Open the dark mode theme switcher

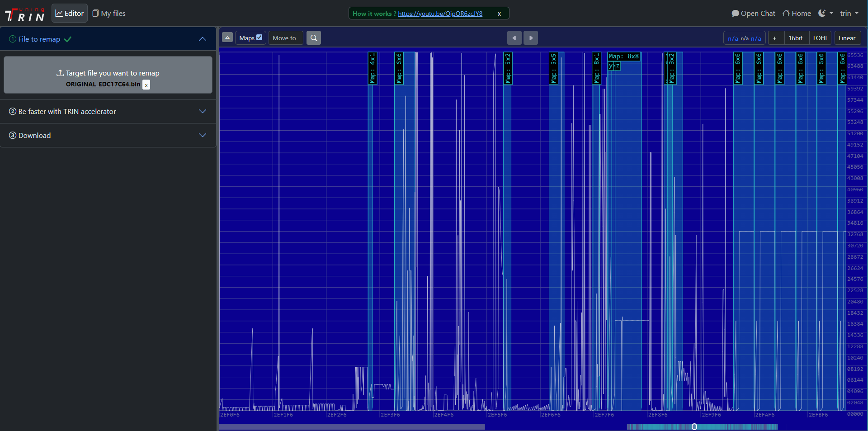pos(825,14)
